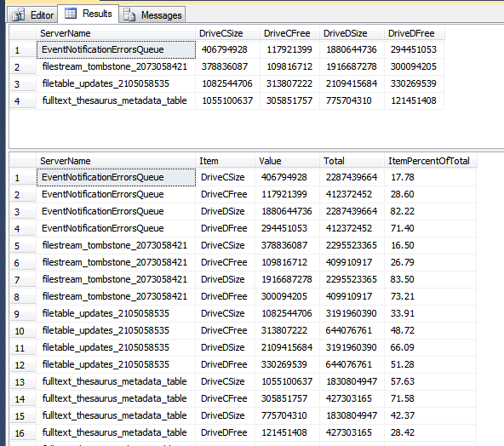Click cell 300094205 in top grid
This screenshot has height=446, width=504.
[x=415, y=67]
